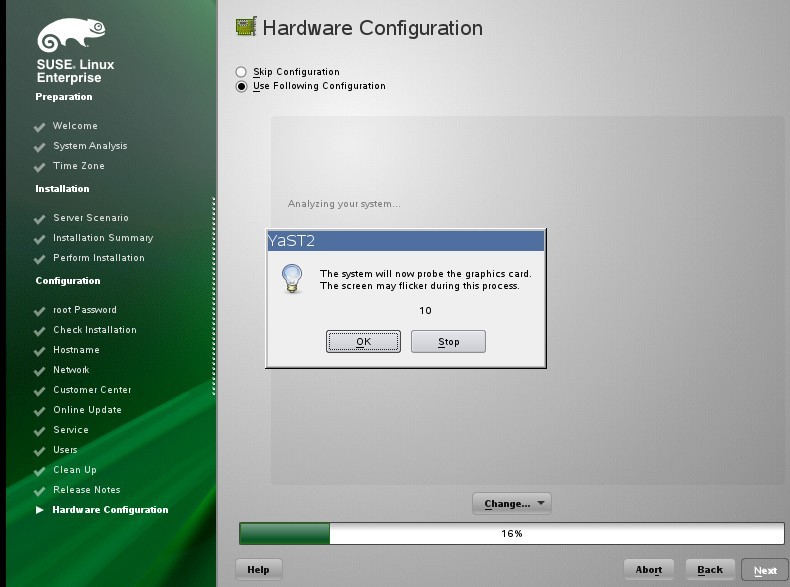Image resolution: width=790 pixels, height=587 pixels.
Task: Select Check Installation step label
Action: pos(95,330)
